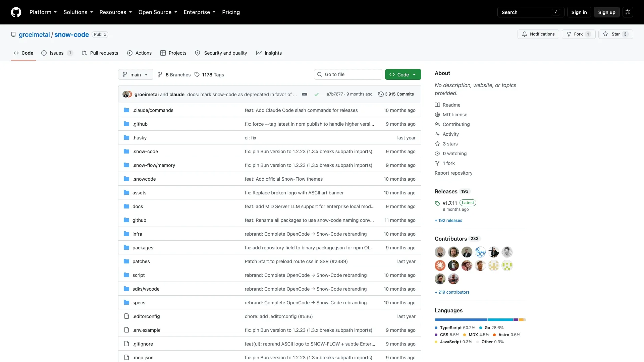
Task: Open the packages folder icon
Action: [126, 248]
